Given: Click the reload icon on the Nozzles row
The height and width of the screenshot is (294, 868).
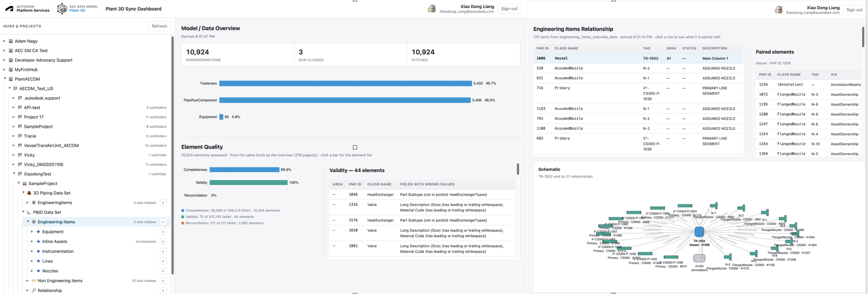Looking at the screenshot, I should click(163, 271).
